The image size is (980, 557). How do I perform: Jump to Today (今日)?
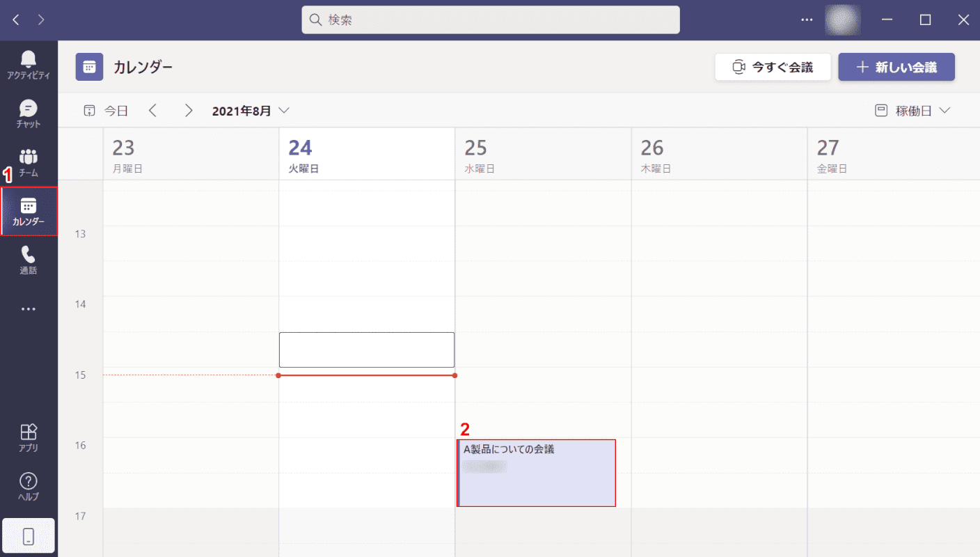[x=106, y=110]
